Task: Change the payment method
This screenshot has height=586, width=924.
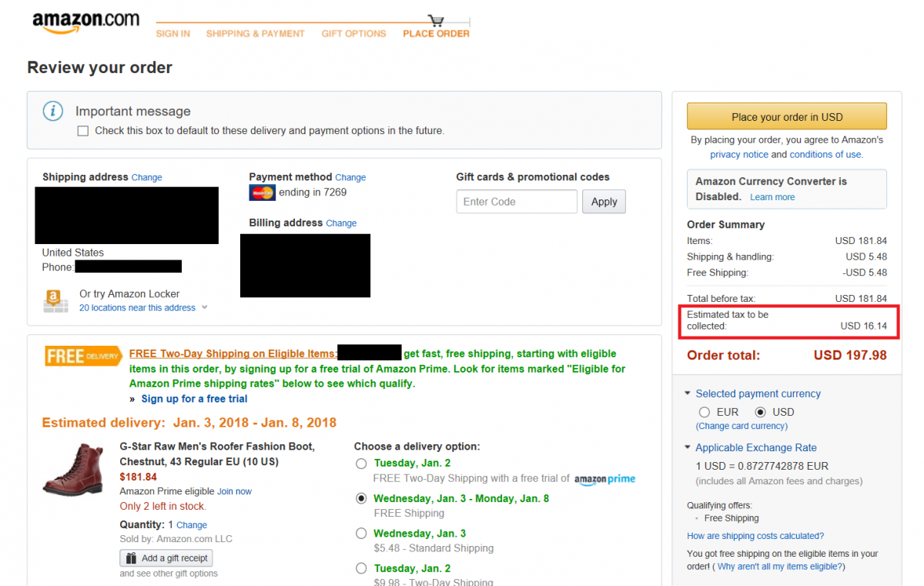Action: (x=350, y=178)
